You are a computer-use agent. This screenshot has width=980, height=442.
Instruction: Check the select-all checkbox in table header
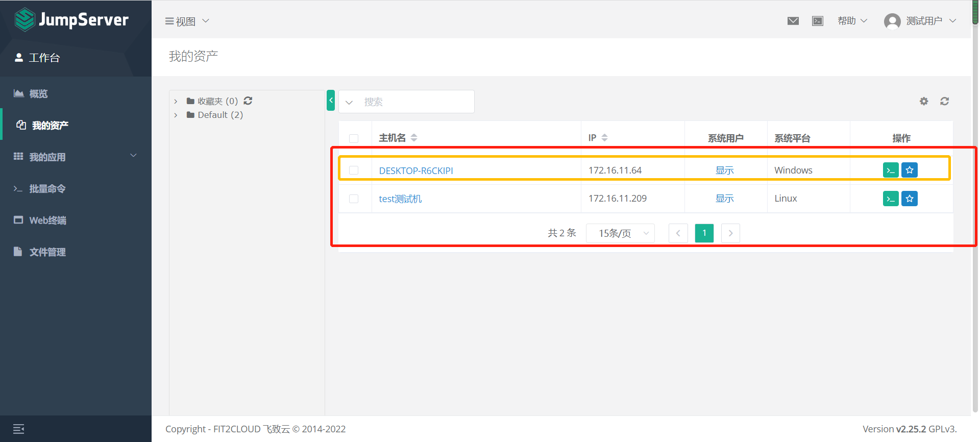354,138
